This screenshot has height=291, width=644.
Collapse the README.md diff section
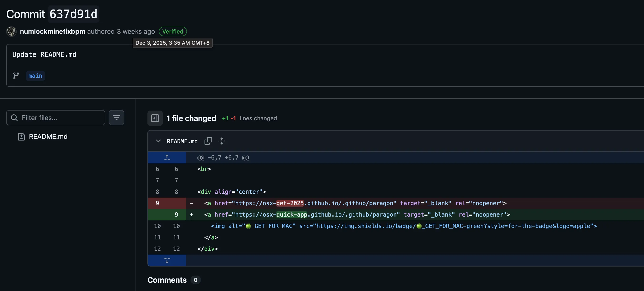tap(158, 141)
